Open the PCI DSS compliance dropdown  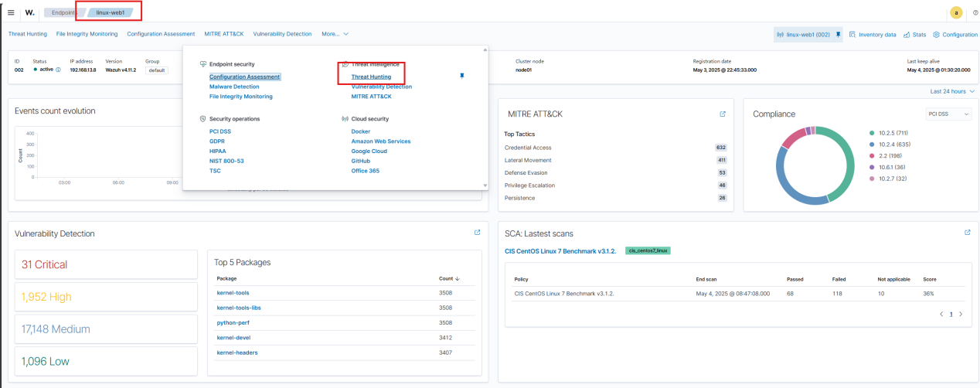(948, 114)
